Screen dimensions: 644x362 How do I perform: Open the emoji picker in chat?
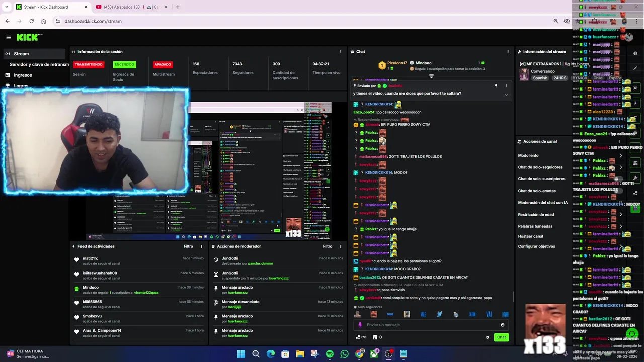(x=503, y=325)
